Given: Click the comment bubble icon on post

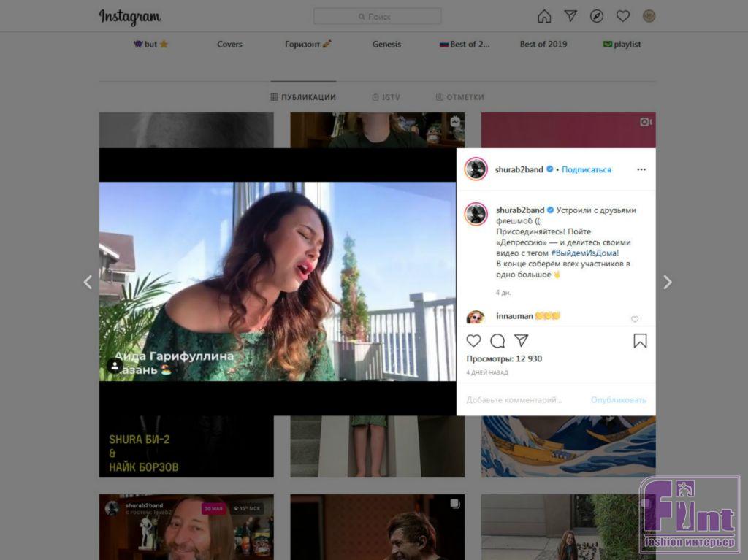Looking at the screenshot, I should click(x=497, y=341).
